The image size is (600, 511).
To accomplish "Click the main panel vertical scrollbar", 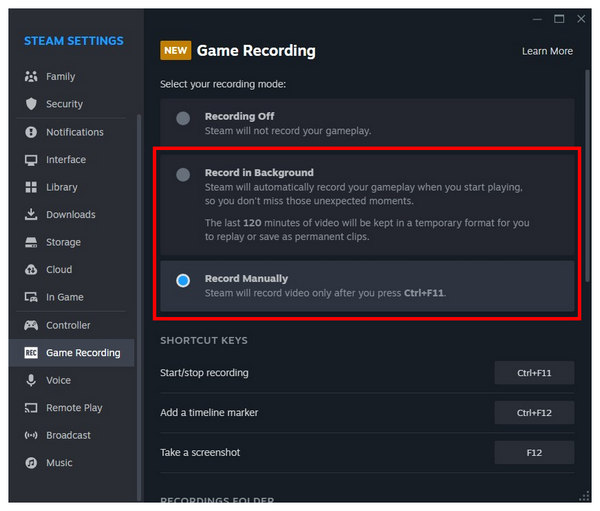I will tap(587, 176).
